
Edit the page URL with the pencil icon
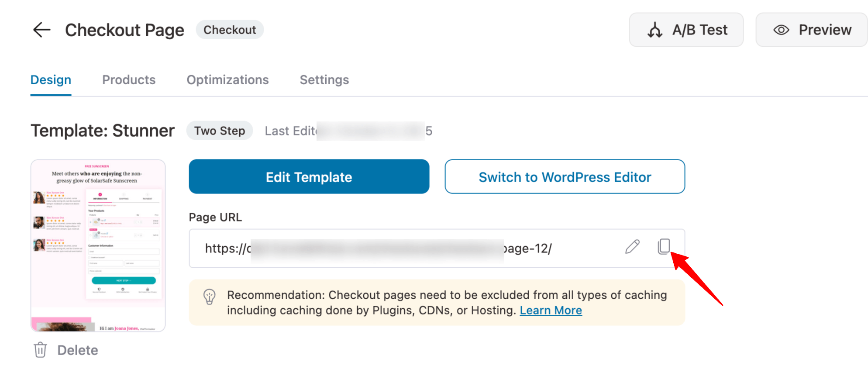(632, 247)
